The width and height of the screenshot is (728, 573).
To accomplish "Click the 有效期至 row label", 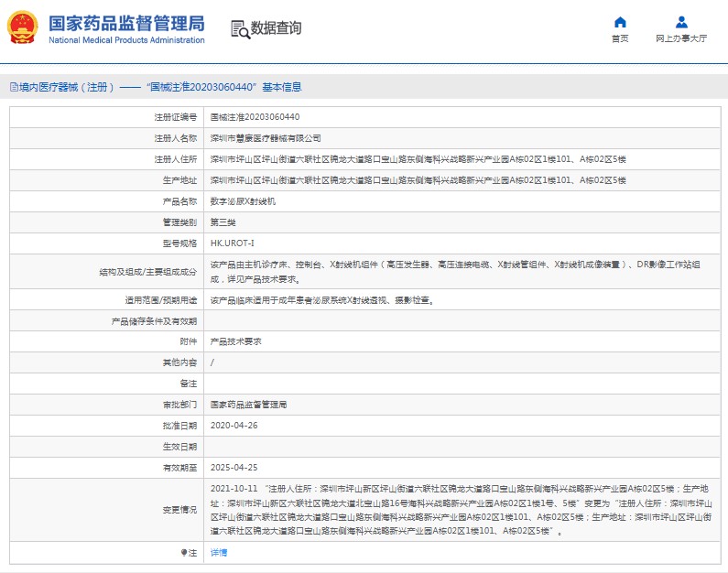I will [x=179, y=468].
